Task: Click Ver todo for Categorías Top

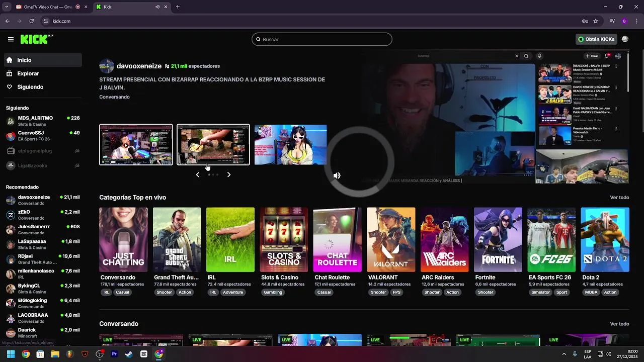Action: coord(619,198)
